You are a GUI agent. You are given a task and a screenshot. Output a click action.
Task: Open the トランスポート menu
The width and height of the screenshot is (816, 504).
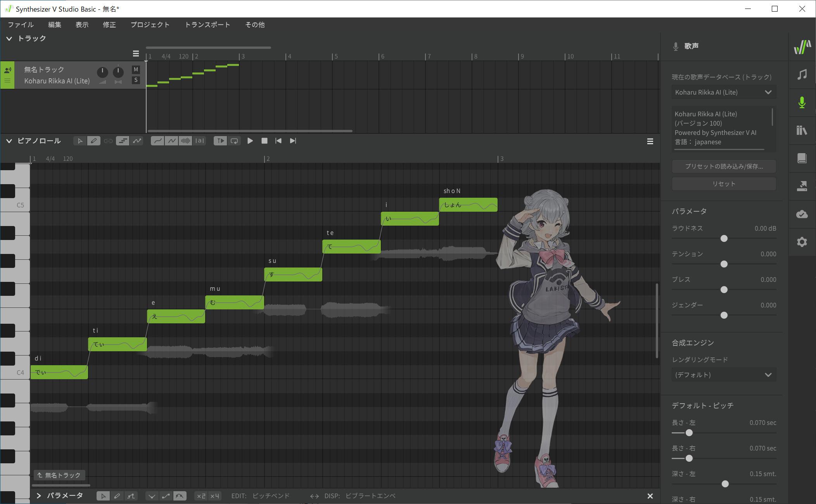pyautogui.click(x=207, y=25)
